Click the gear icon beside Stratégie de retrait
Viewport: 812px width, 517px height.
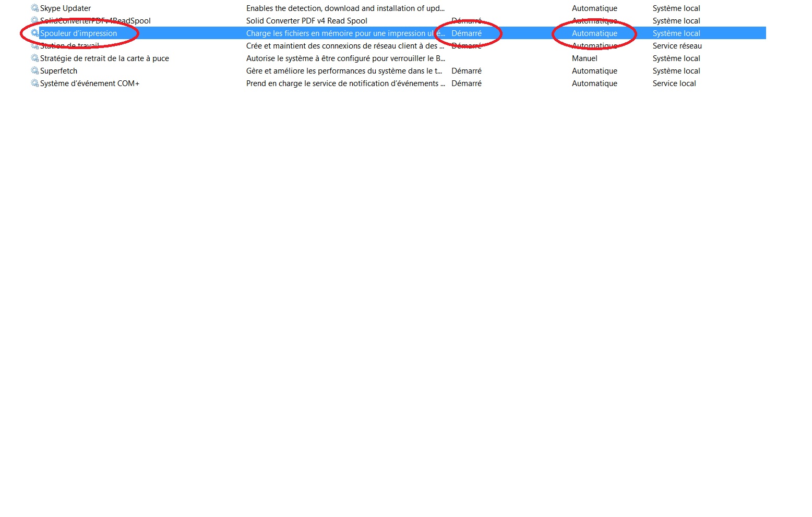35,58
